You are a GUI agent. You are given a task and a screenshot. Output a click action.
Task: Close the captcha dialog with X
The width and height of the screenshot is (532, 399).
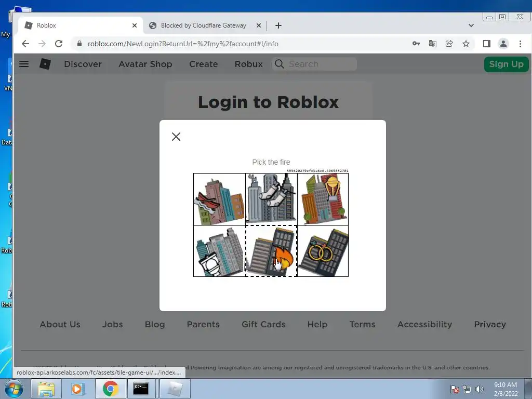tap(176, 137)
